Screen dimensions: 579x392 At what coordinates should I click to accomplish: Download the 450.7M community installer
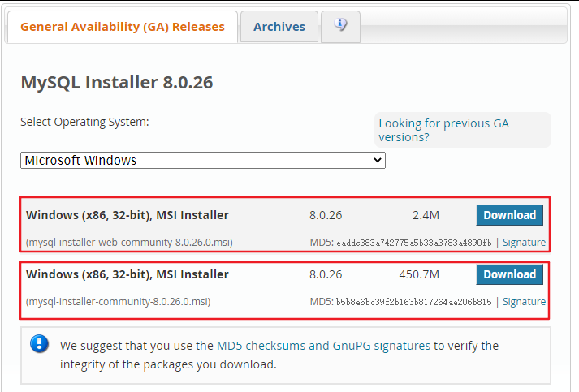point(510,274)
